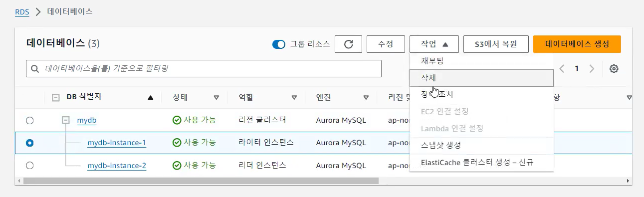
Task: Go to the next page arrow
Action: click(592, 69)
